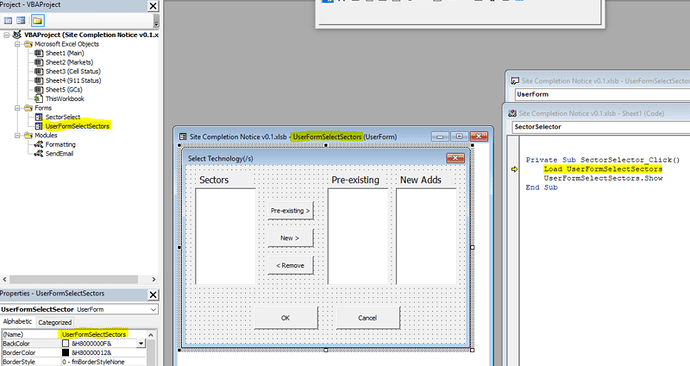Collapse the Microsoft Excel Objects folder

pos(18,44)
